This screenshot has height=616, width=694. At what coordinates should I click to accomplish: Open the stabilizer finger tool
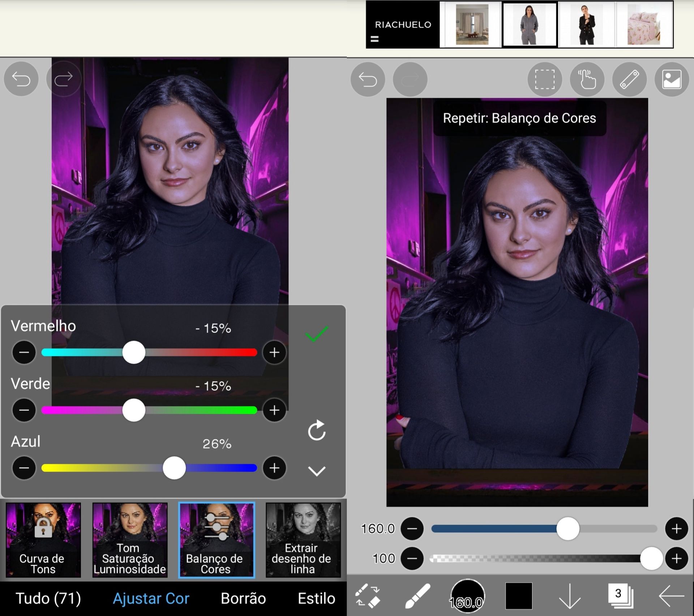pos(587,79)
